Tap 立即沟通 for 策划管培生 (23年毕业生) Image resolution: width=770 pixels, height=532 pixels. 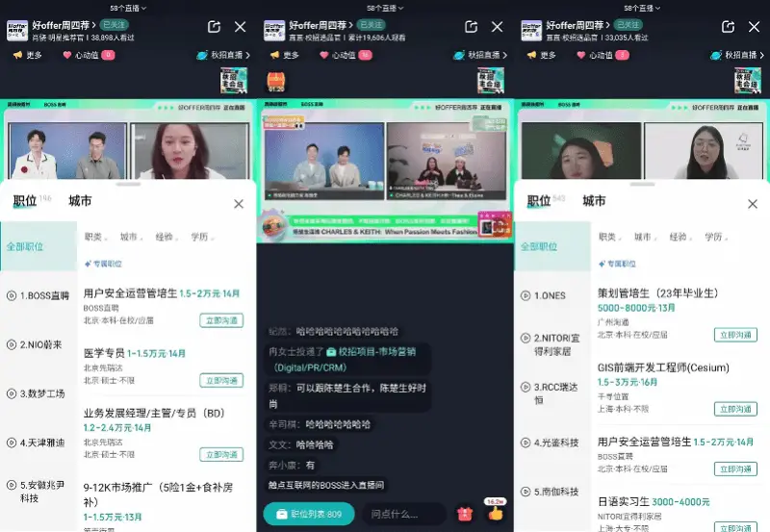pyautogui.click(x=735, y=335)
